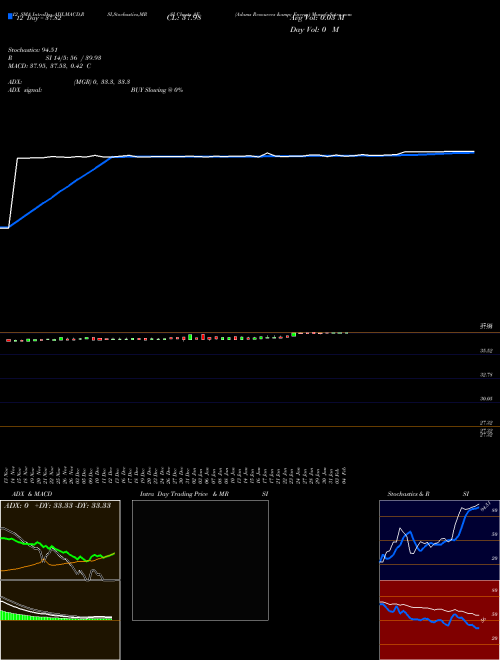Click the "CL: 37.98" closing price text

pyautogui.click(x=184, y=18)
